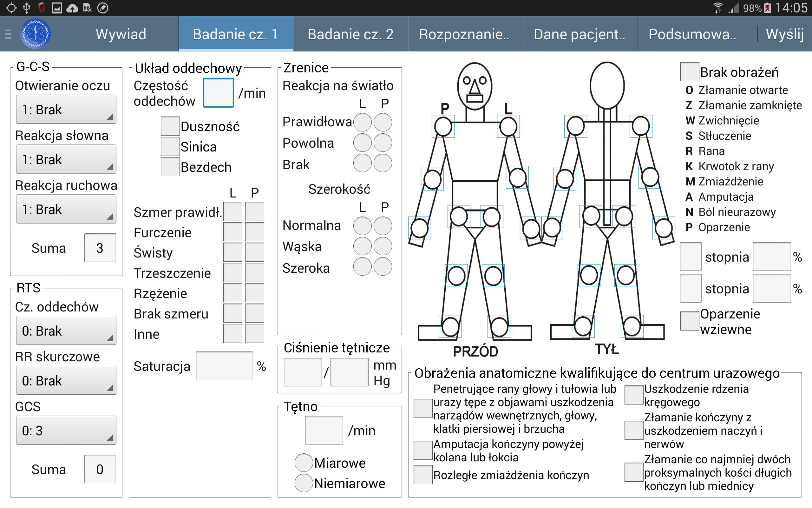Switch to Wywiad tab
The width and height of the screenshot is (812, 508).
coord(121,34)
